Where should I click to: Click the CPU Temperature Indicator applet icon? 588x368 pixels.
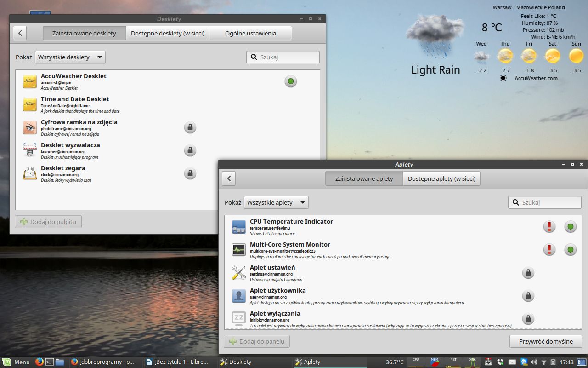click(239, 227)
